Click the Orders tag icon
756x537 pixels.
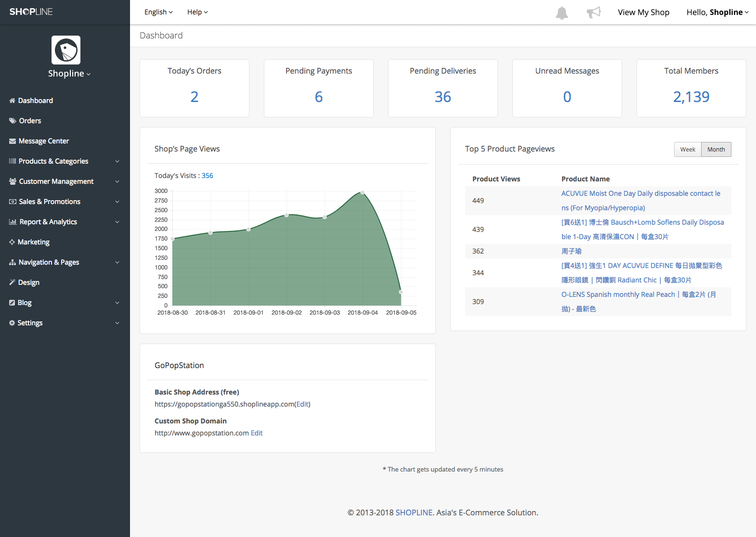tap(13, 121)
